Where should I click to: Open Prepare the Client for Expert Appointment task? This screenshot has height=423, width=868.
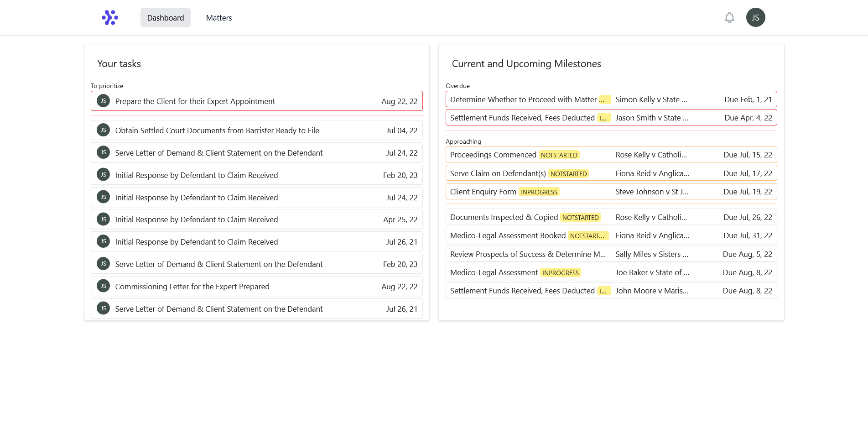(195, 101)
